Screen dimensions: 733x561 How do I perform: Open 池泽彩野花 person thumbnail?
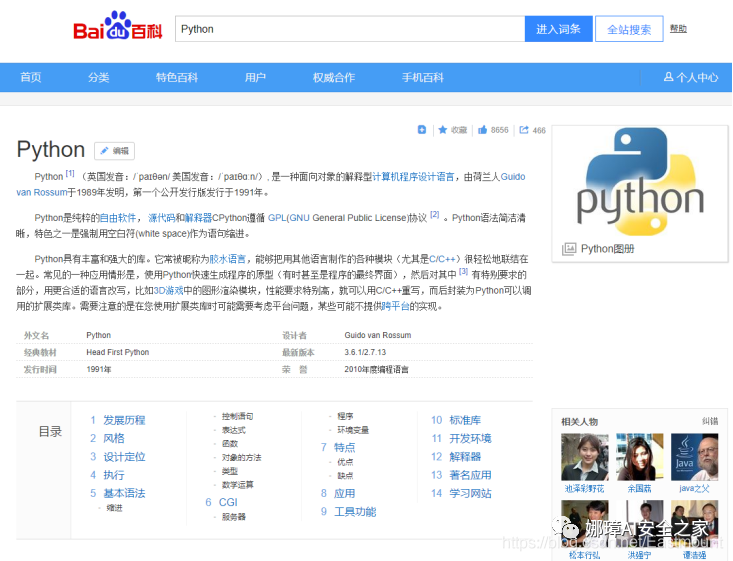[x=585, y=457]
